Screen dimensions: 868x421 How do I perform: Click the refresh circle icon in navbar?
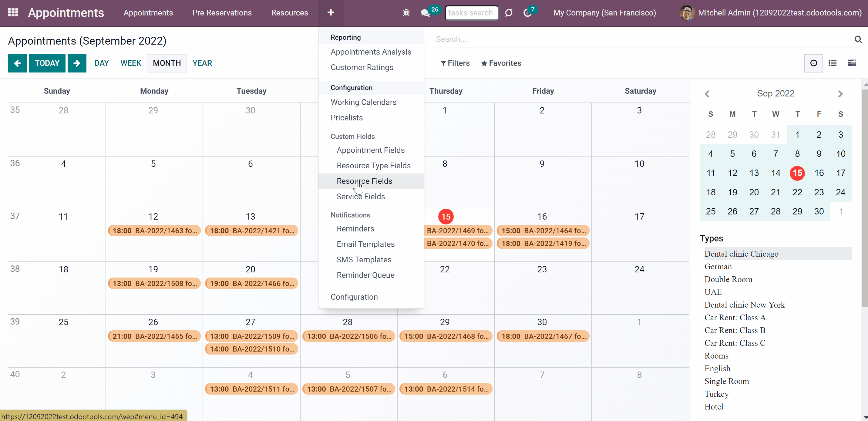click(x=509, y=13)
